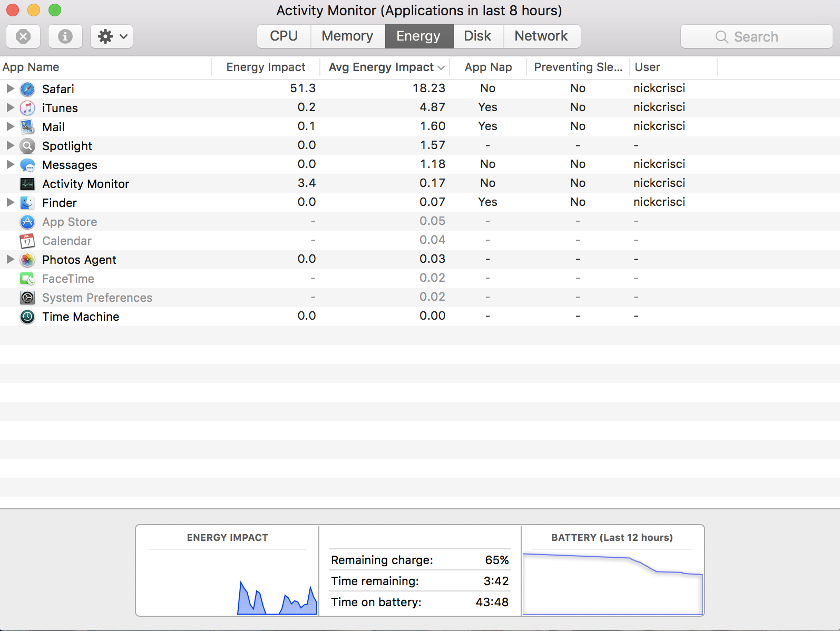Viewport: 840px width, 631px height.
Task: Click the Activity Monitor app icon
Action: click(x=27, y=184)
